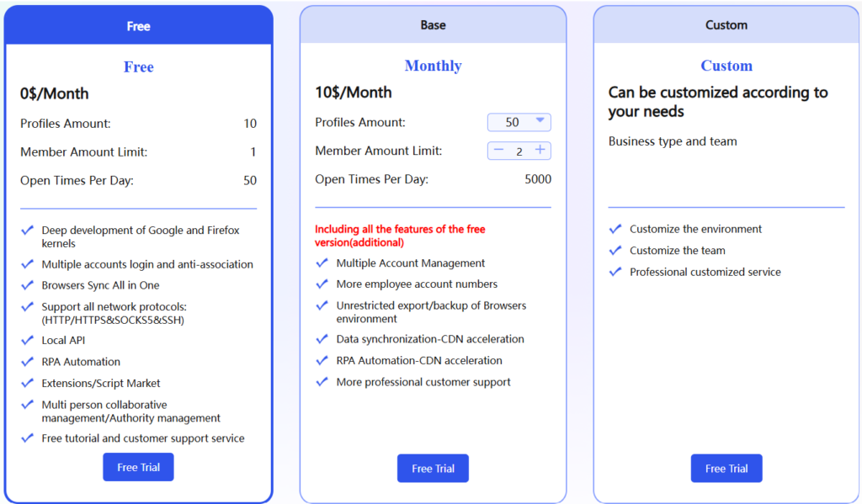Click the checkmark beside Browsers Sync All in One
This screenshot has height=504, width=862.
[x=28, y=285]
